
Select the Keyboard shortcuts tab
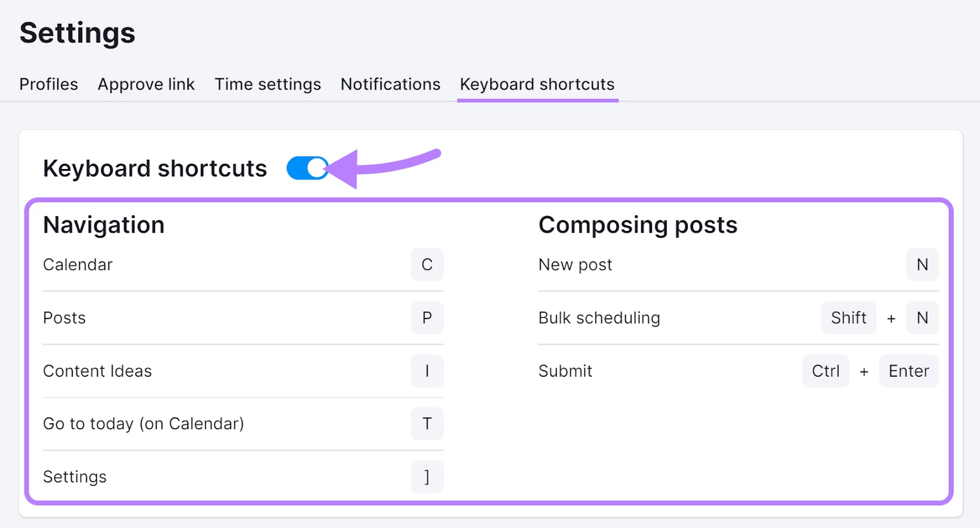(x=537, y=84)
